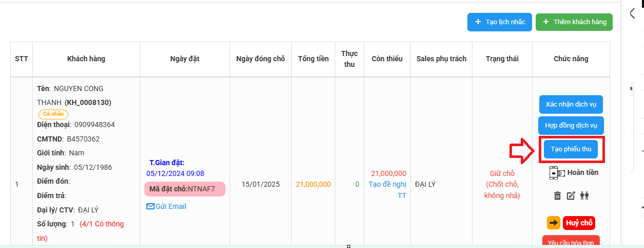Click the red outstanding amount 21,000,000
Image resolution: width=644 pixels, height=248 pixels.
389,173
